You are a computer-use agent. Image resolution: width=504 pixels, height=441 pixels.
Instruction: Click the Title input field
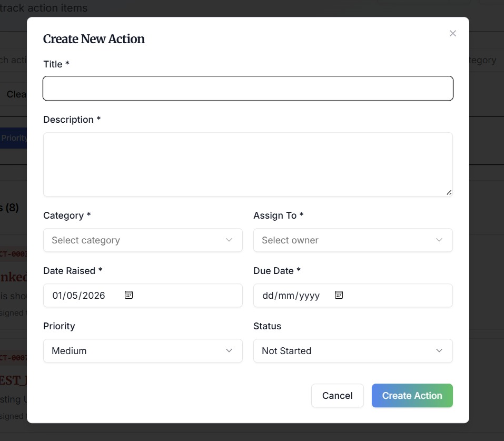[248, 89]
